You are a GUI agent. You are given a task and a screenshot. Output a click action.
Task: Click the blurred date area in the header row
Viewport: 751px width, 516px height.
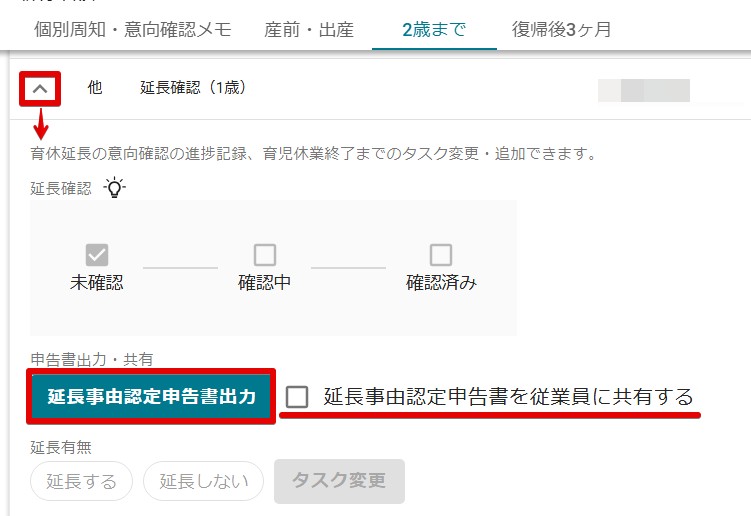(x=644, y=91)
